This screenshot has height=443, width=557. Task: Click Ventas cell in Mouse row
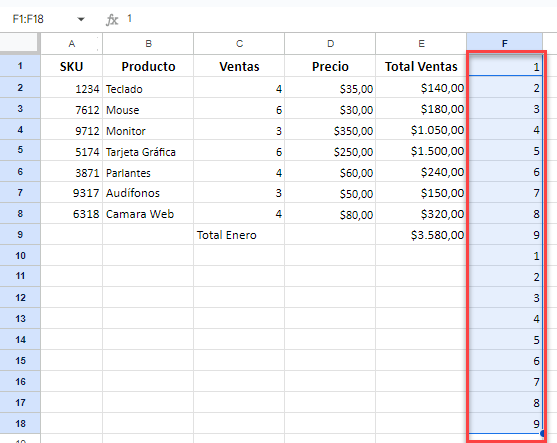(239, 108)
